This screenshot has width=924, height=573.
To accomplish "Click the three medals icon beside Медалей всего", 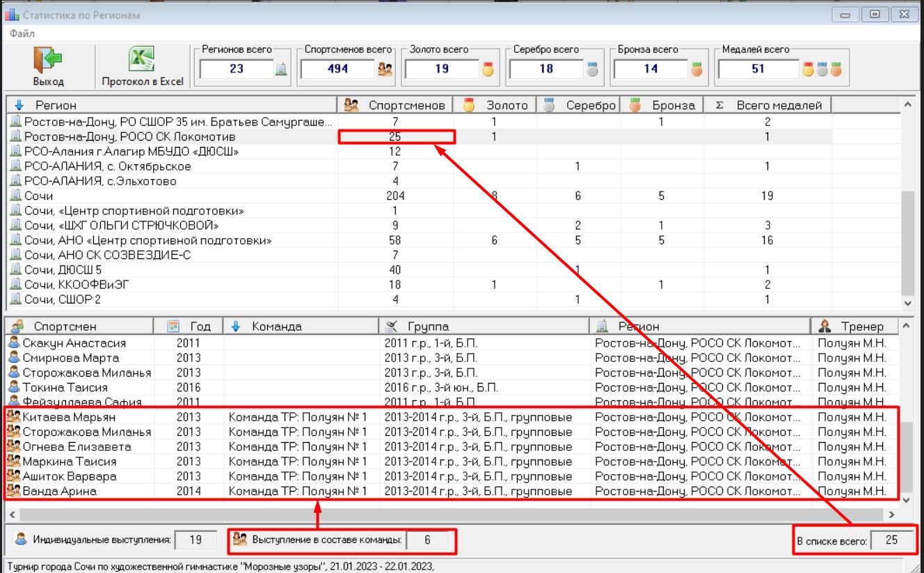I will click(x=822, y=69).
